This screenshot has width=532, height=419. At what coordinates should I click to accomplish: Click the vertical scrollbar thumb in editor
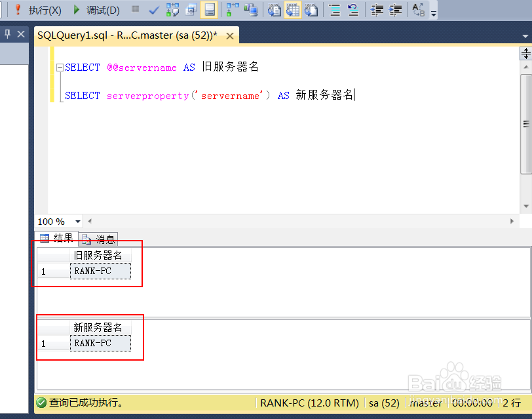(x=526, y=124)
